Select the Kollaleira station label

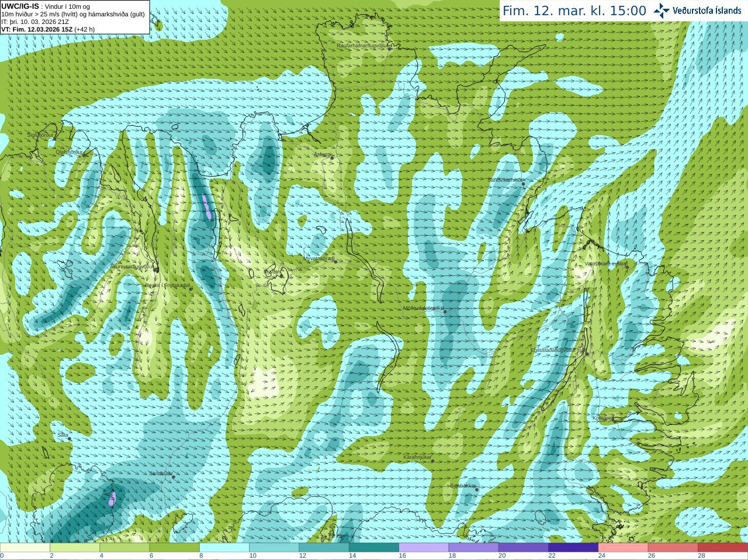tap(603, 418)
